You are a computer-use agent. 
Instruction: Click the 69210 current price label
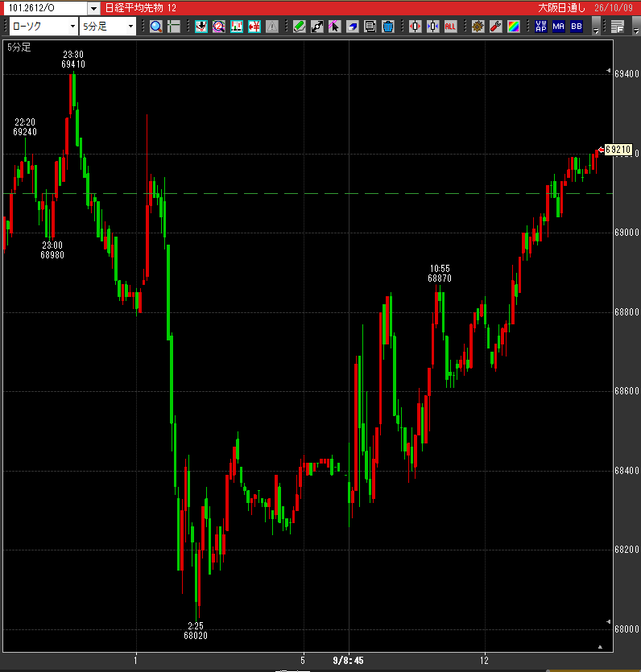[x=618, y=150]
